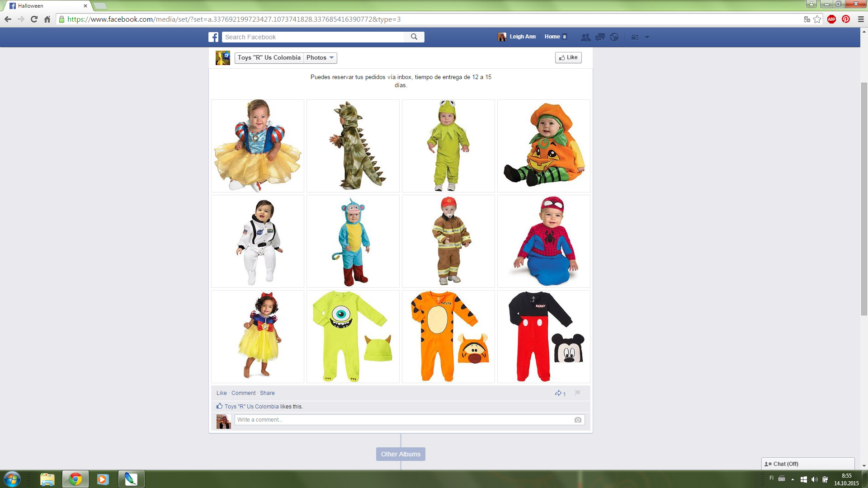
Task: Click the page vertical scrollbar thumb
Action: (x=864, y=199)
